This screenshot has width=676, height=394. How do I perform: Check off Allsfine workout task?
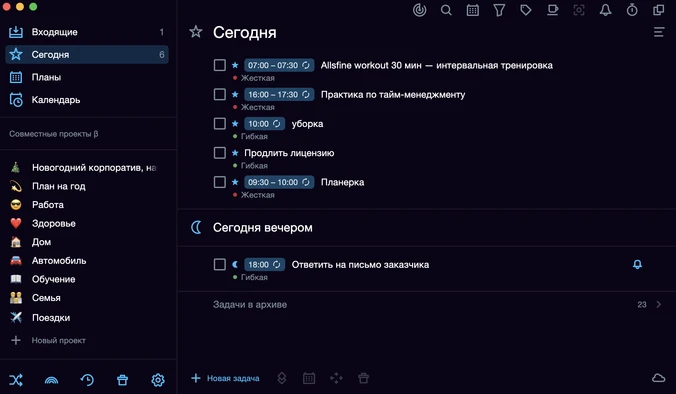pyautogui.click(x=219, y=65)
